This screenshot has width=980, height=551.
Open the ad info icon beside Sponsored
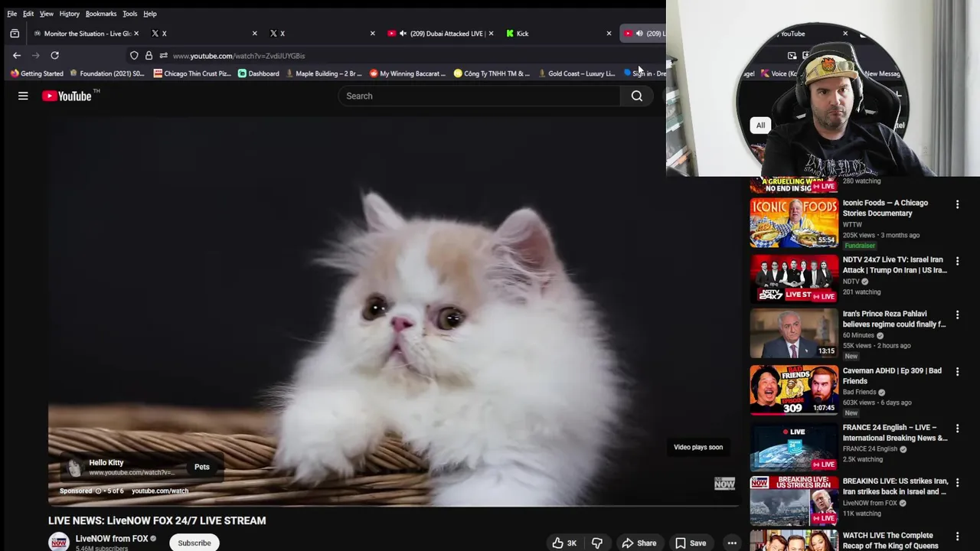coord(98,491)
